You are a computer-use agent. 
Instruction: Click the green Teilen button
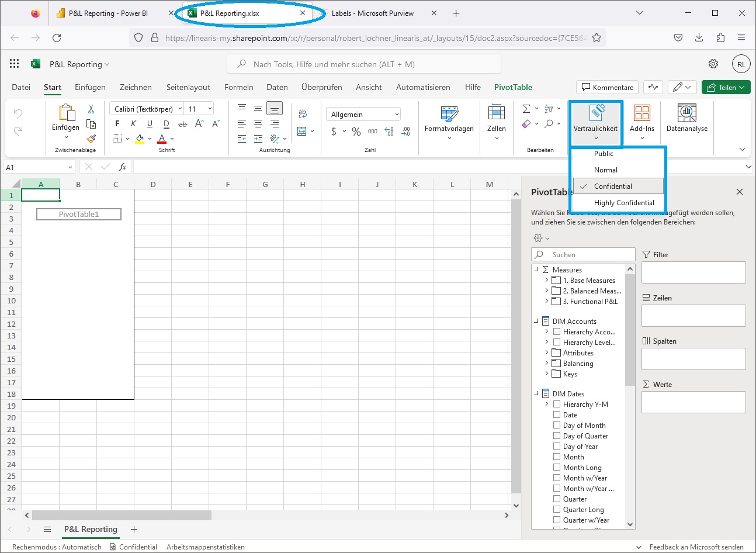coord(726,87)
